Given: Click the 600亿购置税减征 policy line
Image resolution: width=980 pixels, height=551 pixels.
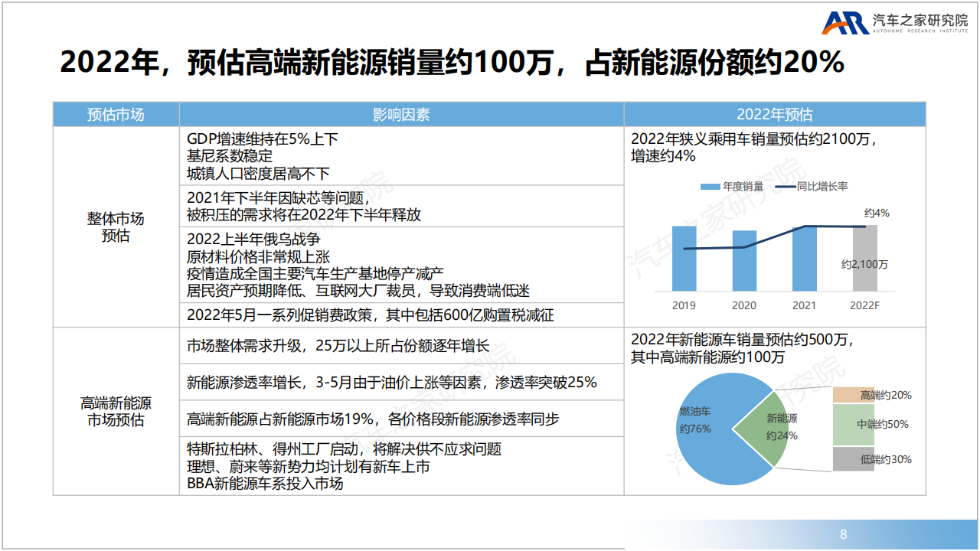Looking at the screenshot, I should click(x=370, y=315).
